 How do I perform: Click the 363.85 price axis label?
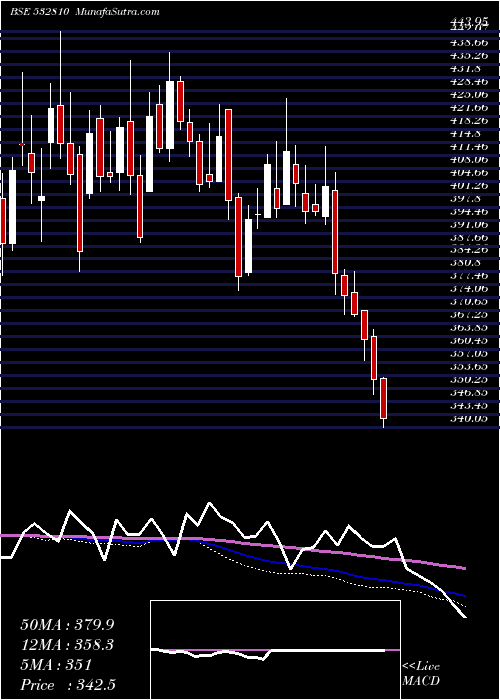pos(467,328)
